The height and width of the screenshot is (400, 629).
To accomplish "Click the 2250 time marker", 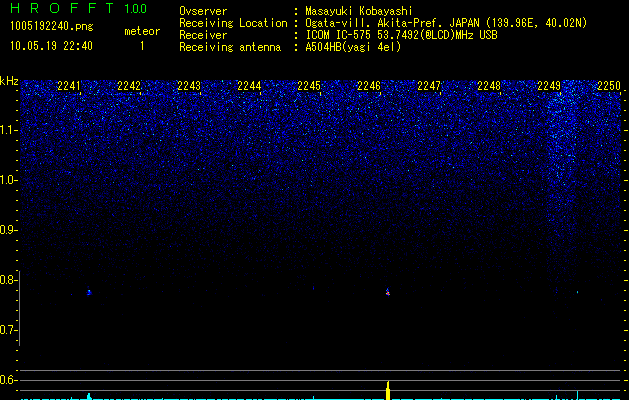I will tap(608, 86).
